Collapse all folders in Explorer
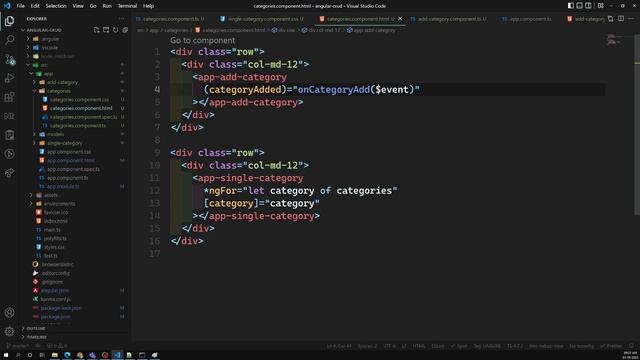Screen dimensions: 640x360 tap(125, 30)
